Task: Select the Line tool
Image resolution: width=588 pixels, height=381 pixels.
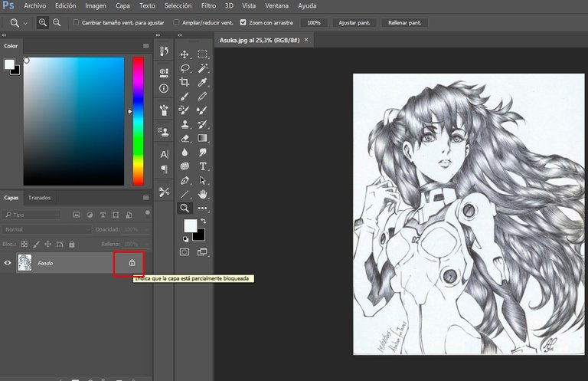Action: pyautogui.click(x=185, y=195)
